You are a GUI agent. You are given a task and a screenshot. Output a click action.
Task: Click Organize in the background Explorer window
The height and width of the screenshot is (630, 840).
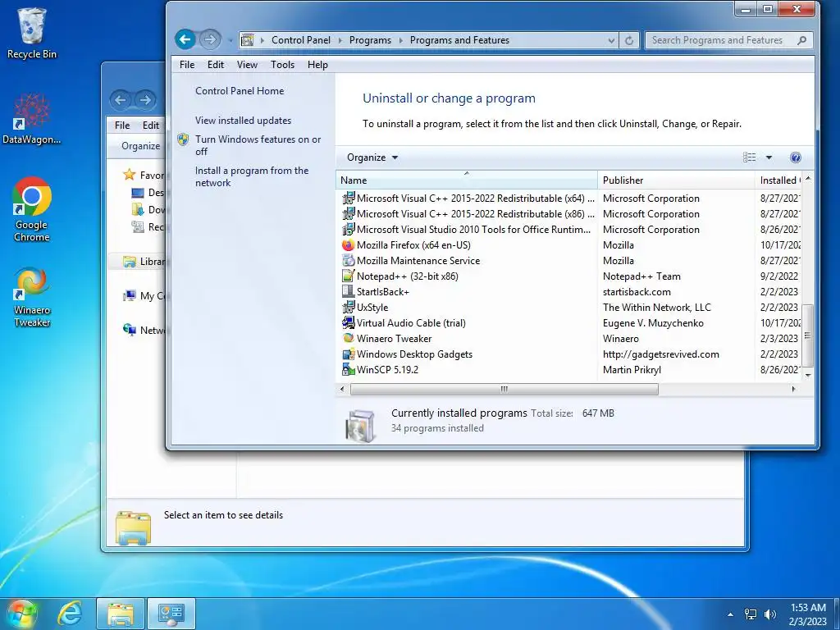click(140, 146)
